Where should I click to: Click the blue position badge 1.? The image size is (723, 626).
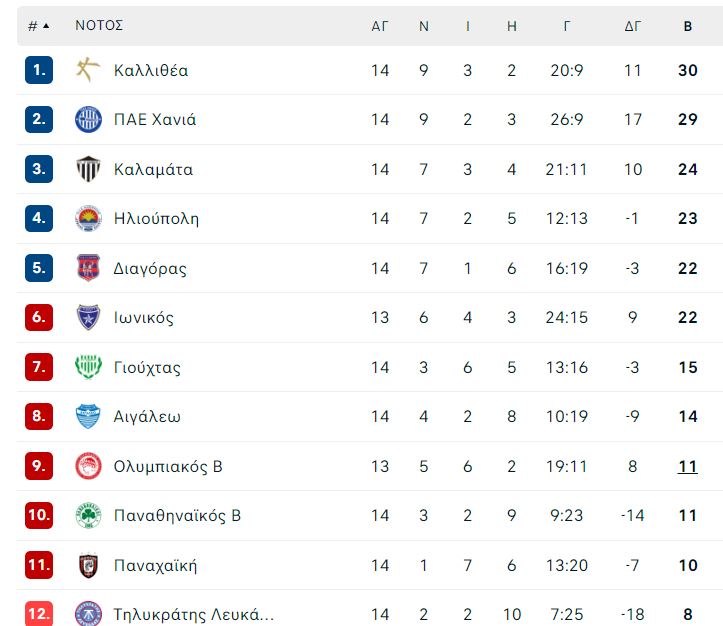click(39, 70)
